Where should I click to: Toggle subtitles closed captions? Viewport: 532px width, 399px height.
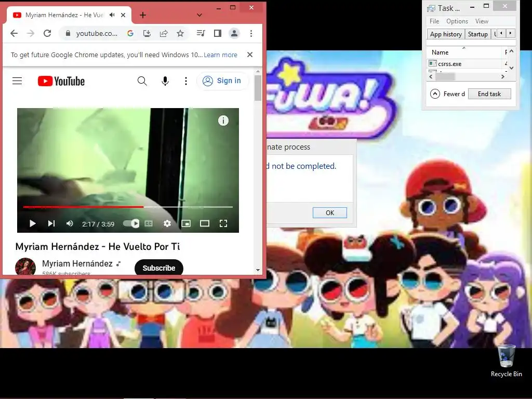pyautogui.click(x=149, y=223)
